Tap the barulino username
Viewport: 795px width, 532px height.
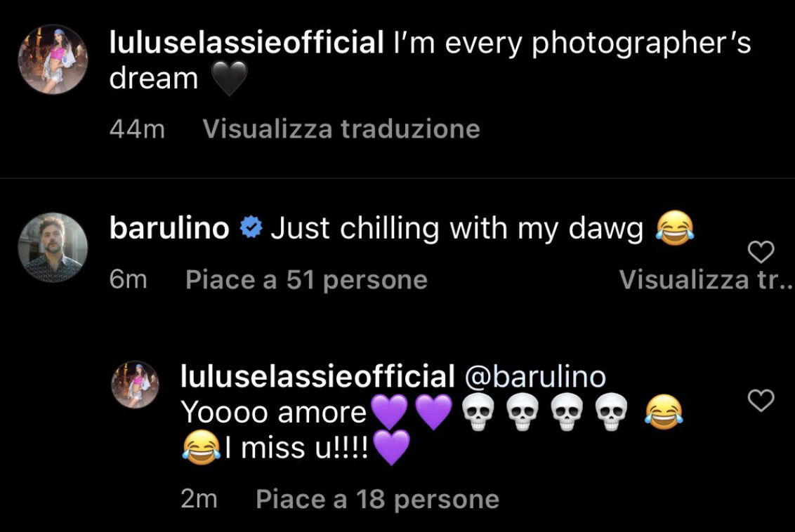pyautogui.click(x=169, y=228)
